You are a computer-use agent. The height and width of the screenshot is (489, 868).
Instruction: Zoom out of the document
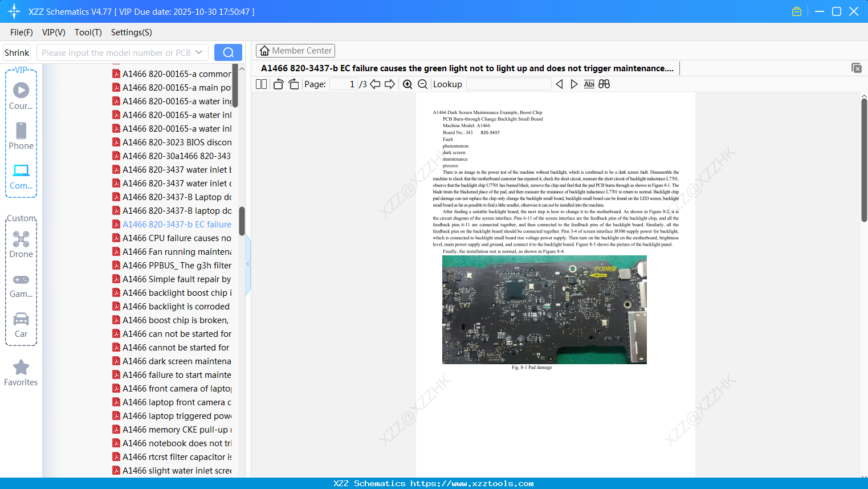[x=422, y=84]
